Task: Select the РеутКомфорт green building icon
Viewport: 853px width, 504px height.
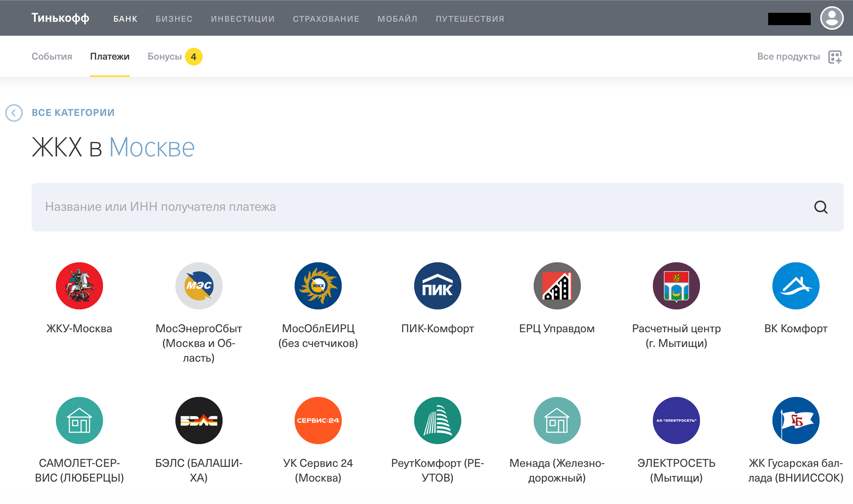Action: [438, 420]
